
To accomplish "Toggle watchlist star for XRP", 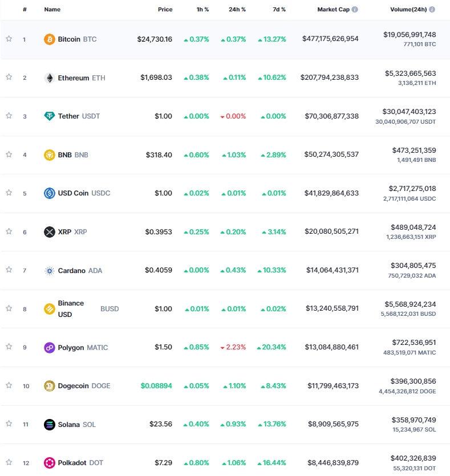I will pyautogui.click(x=9, y=231).
